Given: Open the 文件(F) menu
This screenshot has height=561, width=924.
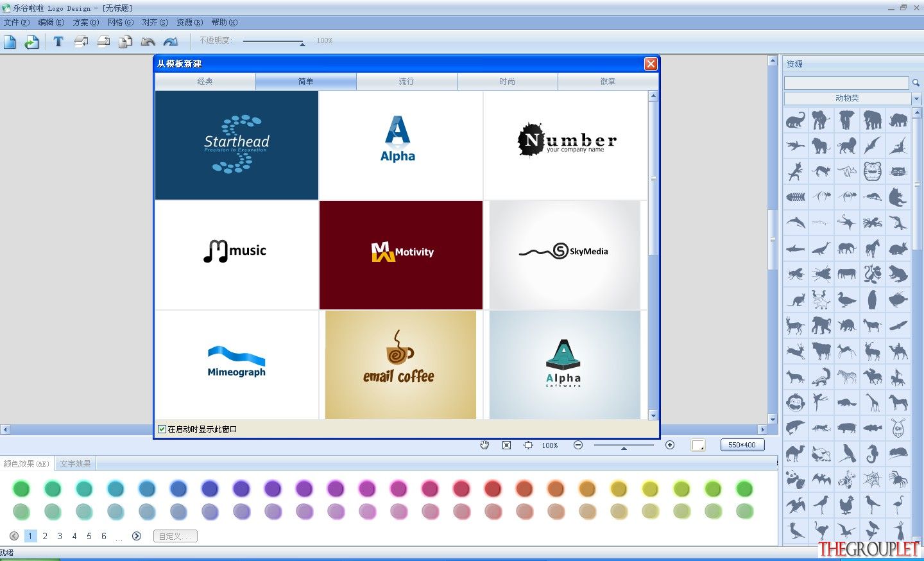Looking at the screenshot, I should [17, 22].
